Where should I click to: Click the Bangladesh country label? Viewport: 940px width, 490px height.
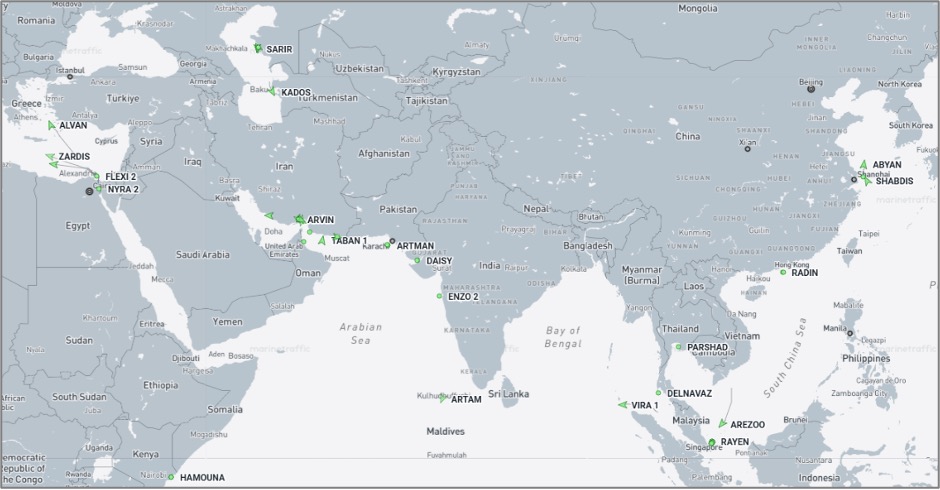[x=588, y=246]
